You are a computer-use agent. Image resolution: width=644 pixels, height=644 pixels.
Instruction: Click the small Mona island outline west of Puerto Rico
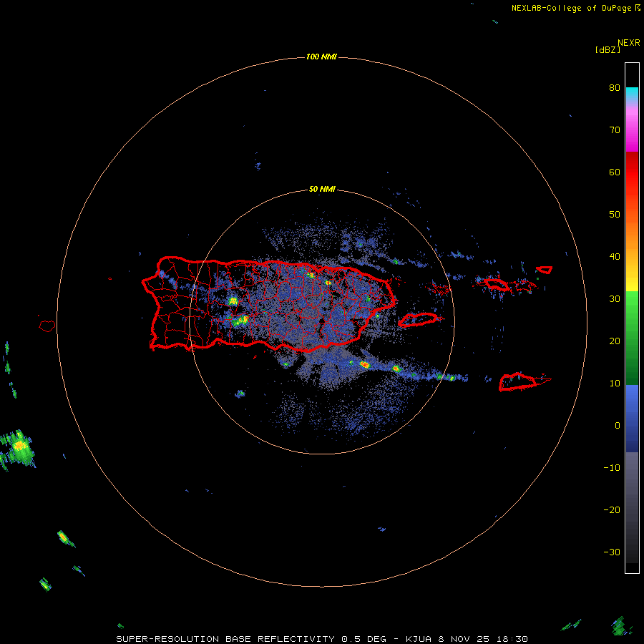tap(47, 326)
